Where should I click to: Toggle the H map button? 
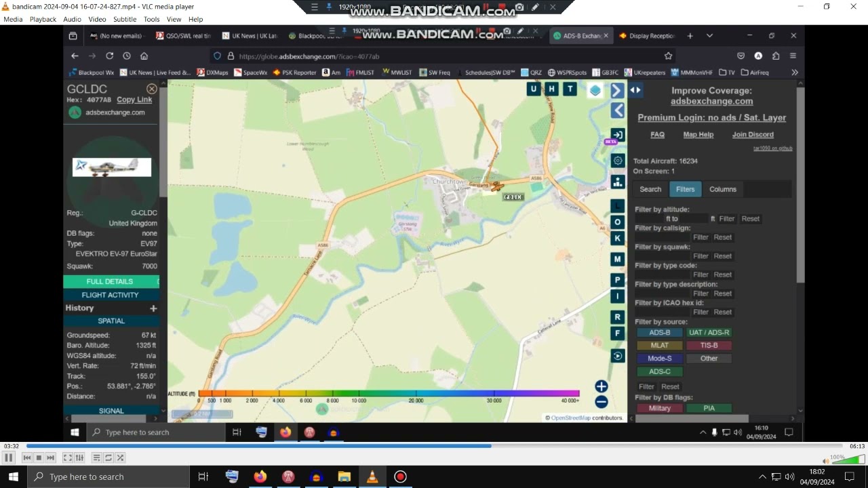(x=552, y=89)
